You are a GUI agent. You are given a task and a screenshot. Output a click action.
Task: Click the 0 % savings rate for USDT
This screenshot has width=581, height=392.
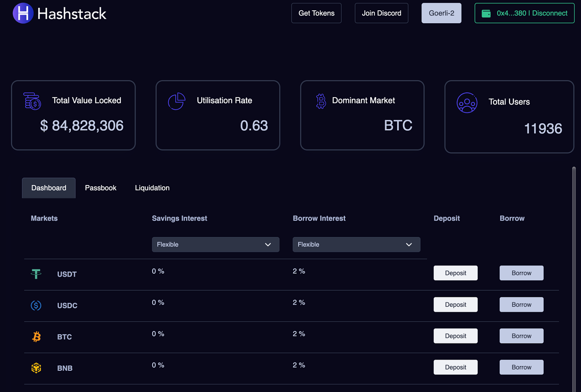tap(158, 271)
